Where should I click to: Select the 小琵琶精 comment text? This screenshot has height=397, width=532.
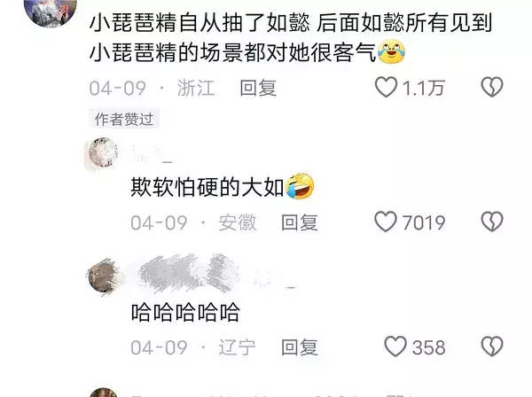coord(291,38)
